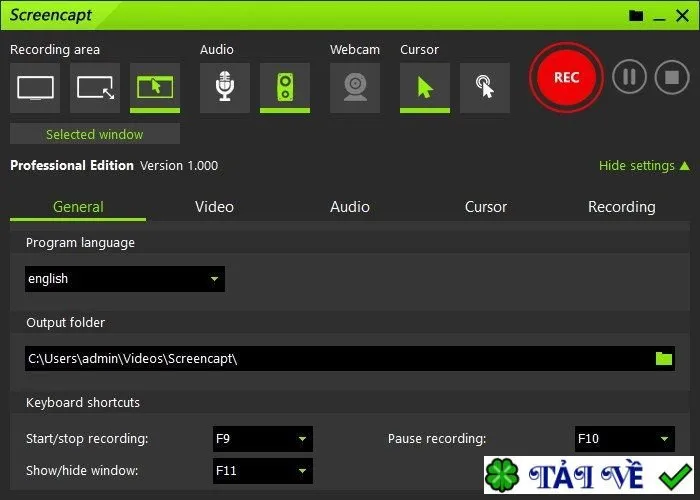Image resolution: width=700 pixels, height=500 pixels.
Task: Open the Program language dropdown
Action: [125, 279]
